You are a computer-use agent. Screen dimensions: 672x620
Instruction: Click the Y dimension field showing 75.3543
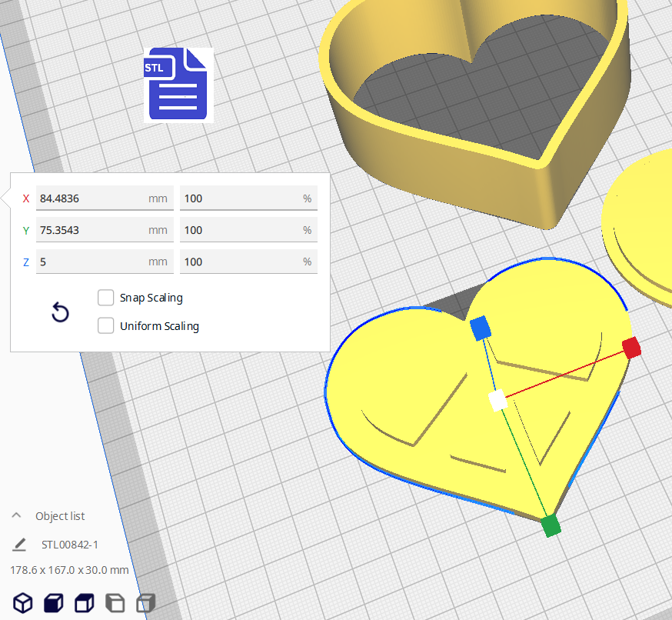[x=105, y=229]
